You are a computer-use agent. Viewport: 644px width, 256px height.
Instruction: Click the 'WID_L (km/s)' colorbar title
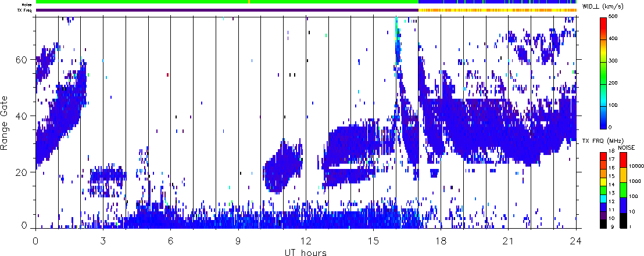[x=606, y=6]
